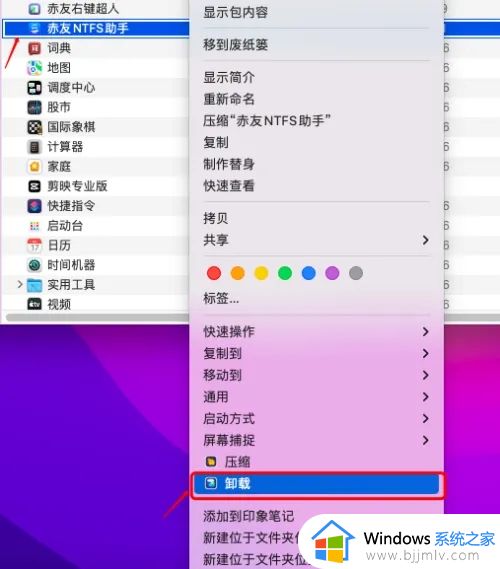
Task: Select the 时间机器 row text
Action: coord(71,265)
